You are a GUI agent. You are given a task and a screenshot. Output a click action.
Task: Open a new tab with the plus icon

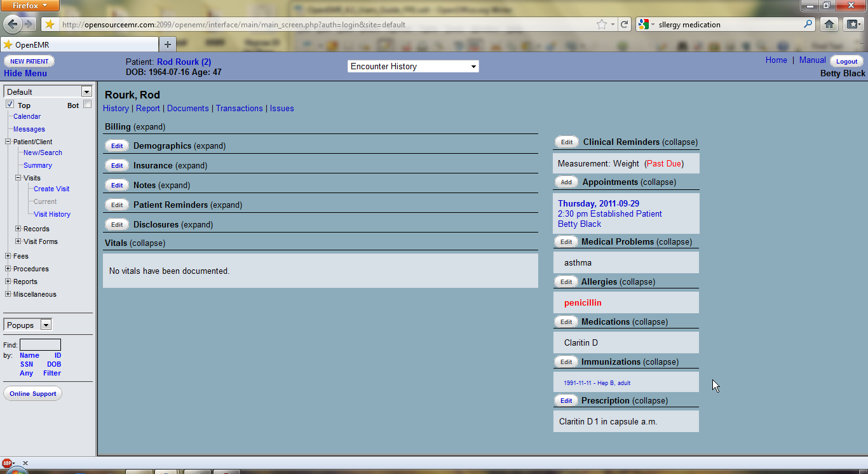(x=168, y=44)
